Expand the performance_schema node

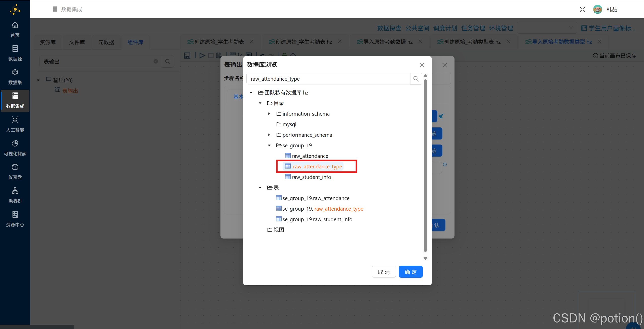point(269,135)
